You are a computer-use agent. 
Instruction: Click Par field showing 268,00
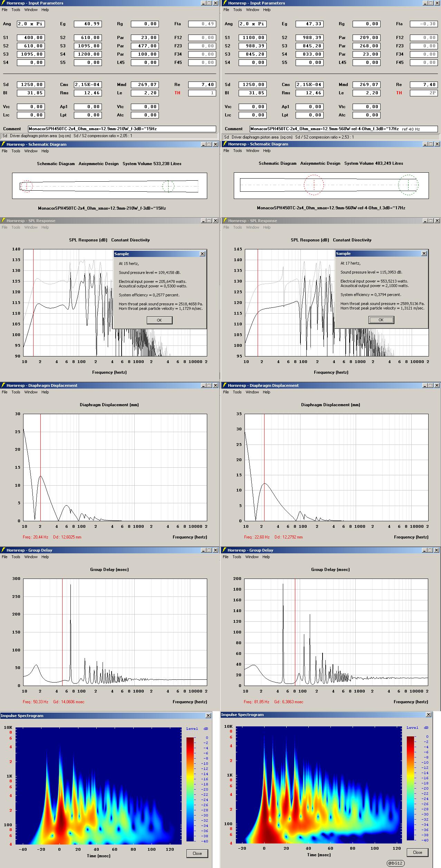(x=366, y=46)
